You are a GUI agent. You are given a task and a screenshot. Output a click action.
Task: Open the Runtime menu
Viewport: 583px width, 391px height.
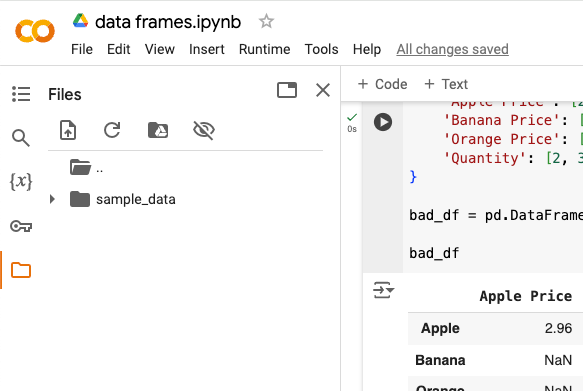click(264, 49)
